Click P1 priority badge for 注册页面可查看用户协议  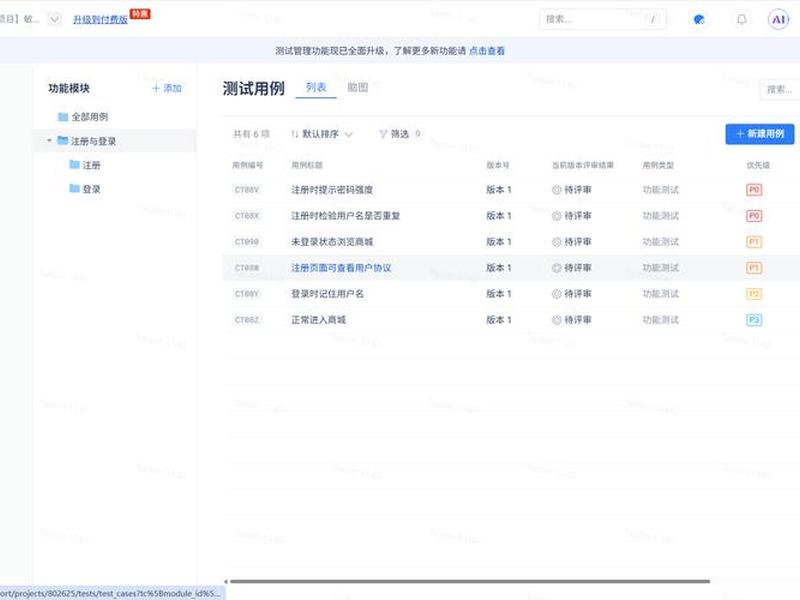[754, 268]
